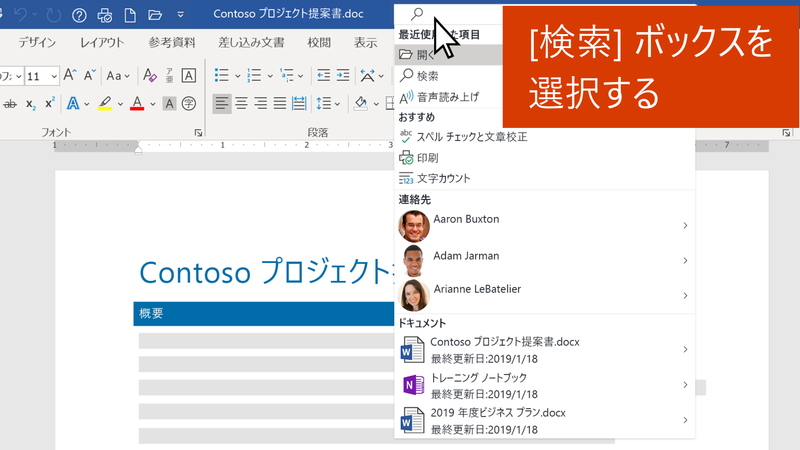Apply distributed alignment
Image resolution: width=800 pixels, height=450 pixels.
(x=299, y=104)
